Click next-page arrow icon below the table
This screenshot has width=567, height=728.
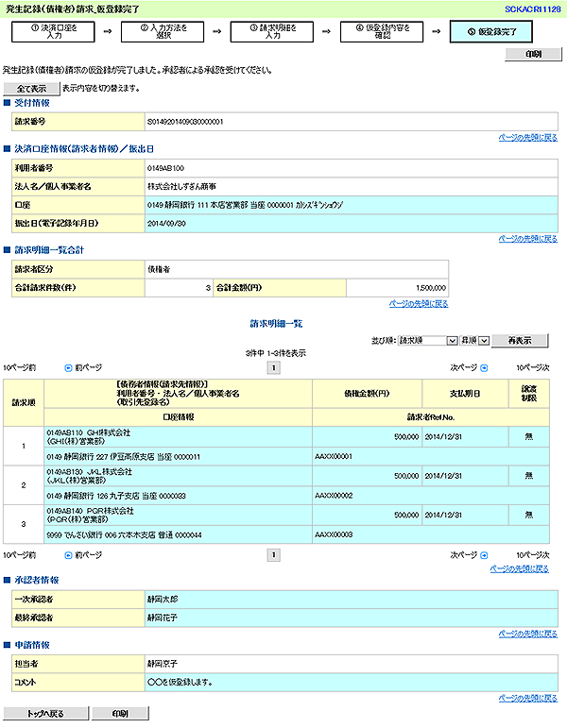pos(484,555)
